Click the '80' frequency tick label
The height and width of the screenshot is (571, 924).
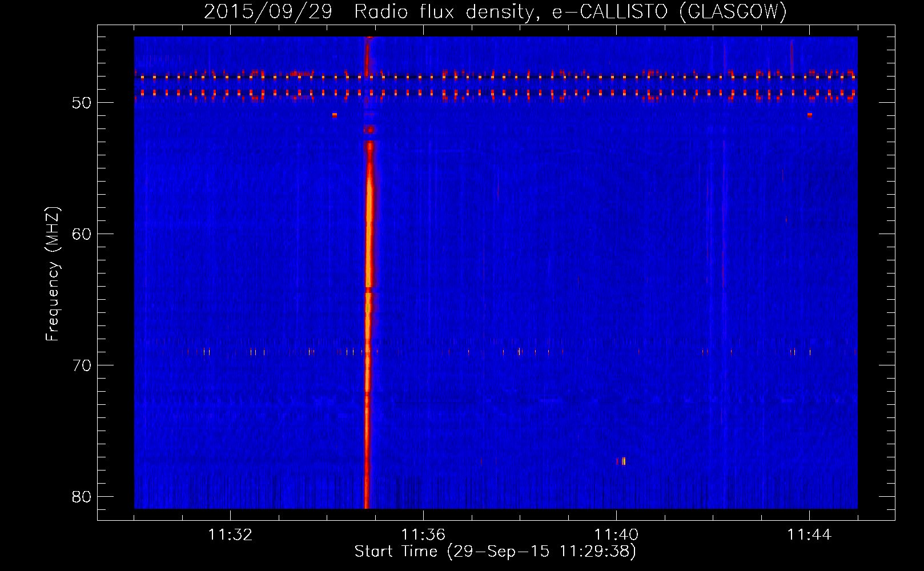(x=82, y=497)
